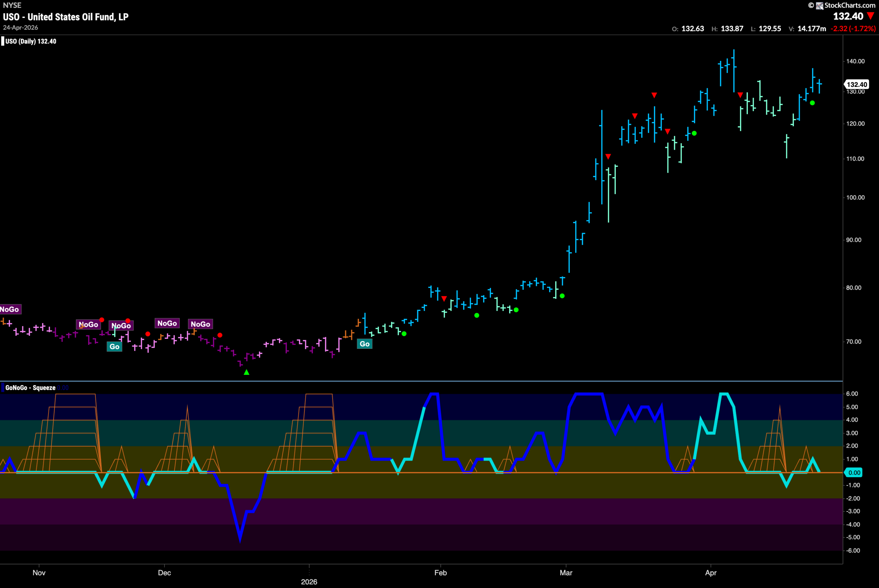Click the red triangle in early April near 128
879x588 pixels.
point(740,95)
